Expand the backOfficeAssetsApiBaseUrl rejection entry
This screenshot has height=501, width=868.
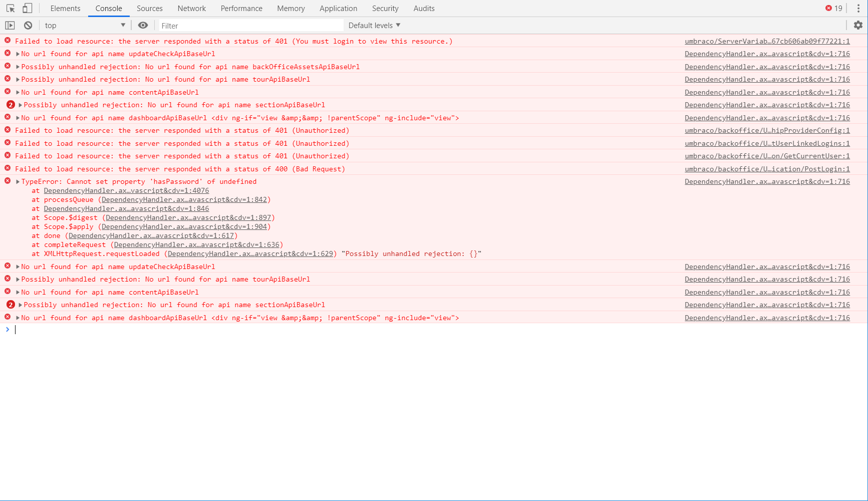(18, 66)
